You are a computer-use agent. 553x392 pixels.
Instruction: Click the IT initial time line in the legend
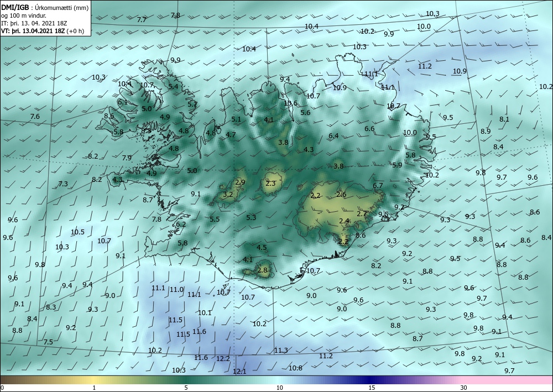click(x=34, y=23)
